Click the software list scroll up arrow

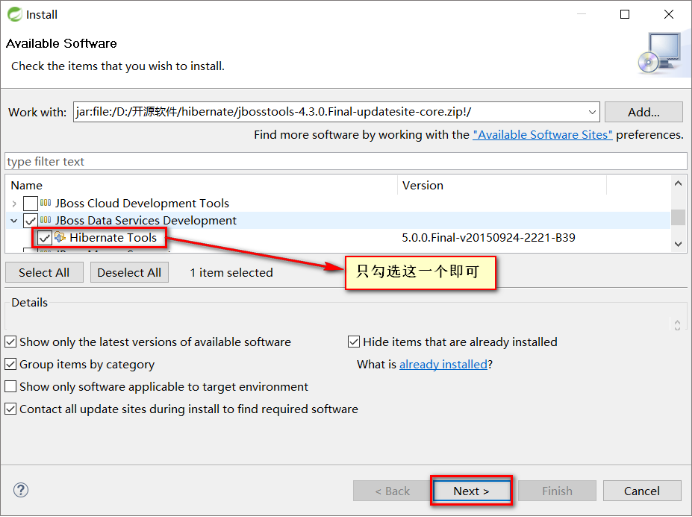click(x=678, y=183)
